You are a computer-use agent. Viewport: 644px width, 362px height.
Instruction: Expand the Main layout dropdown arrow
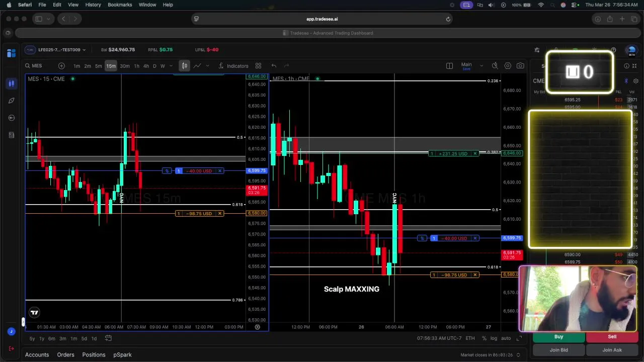pyautogui.click(x=481, y=66)
